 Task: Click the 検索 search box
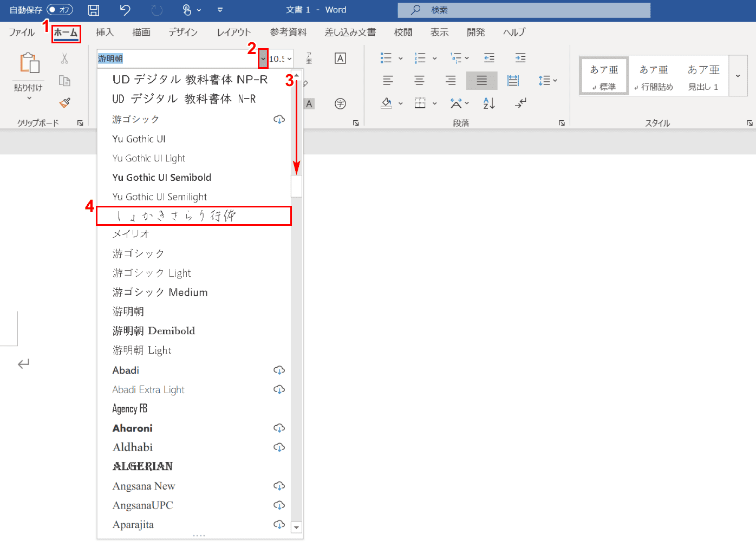click(524, 10)
